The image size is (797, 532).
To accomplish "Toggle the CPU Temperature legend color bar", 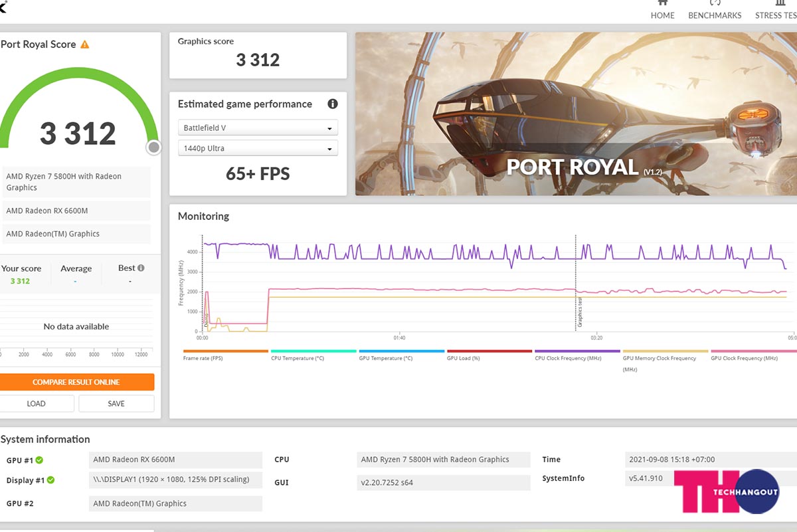I will [313, 351].
